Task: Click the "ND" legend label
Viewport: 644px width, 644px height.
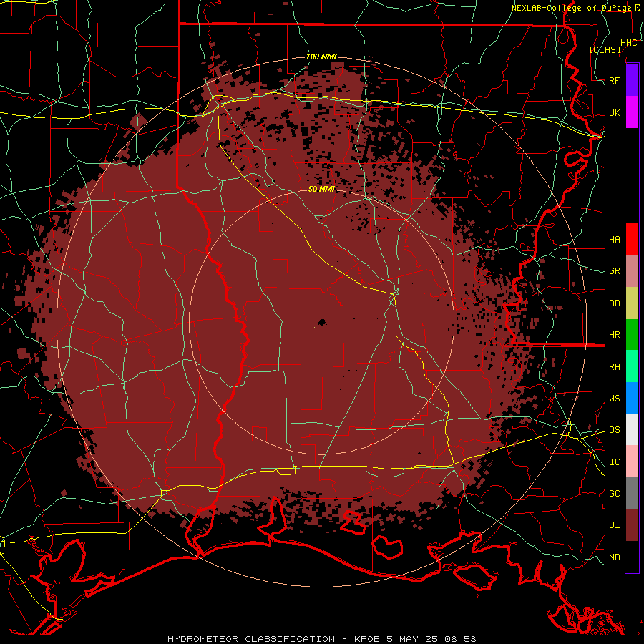Action: click(x=614, y=557)
